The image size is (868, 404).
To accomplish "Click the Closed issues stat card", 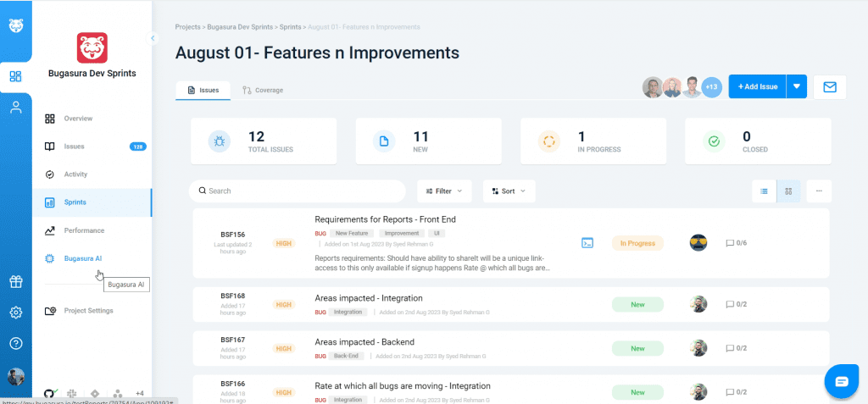I will pyautogui.click(x=758, y=141).
